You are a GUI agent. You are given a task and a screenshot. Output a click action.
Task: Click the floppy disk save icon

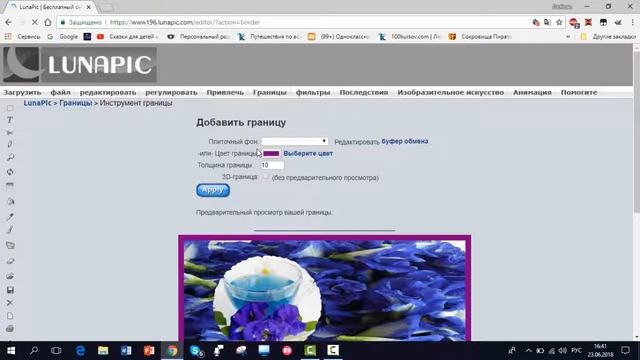click(10, 290)
